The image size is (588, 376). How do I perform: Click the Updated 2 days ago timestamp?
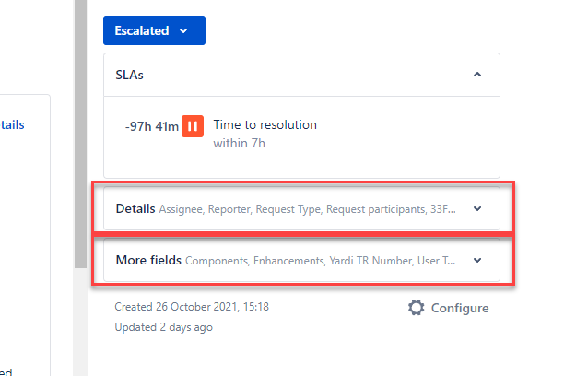163,327
